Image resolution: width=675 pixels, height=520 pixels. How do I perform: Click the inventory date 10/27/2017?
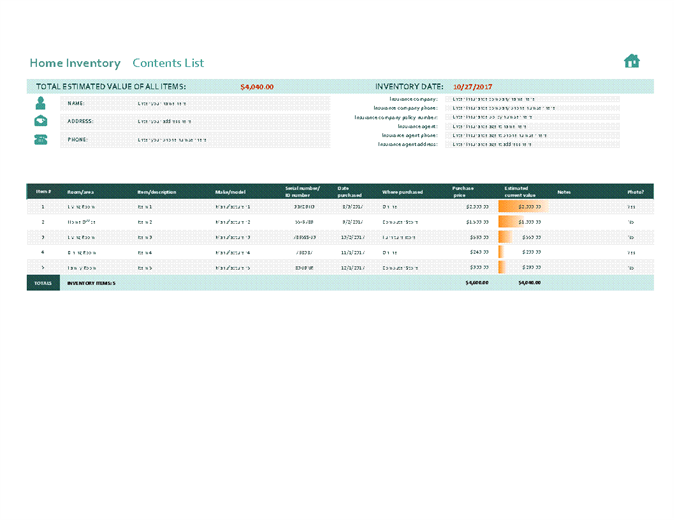click(x=472, y=87)
